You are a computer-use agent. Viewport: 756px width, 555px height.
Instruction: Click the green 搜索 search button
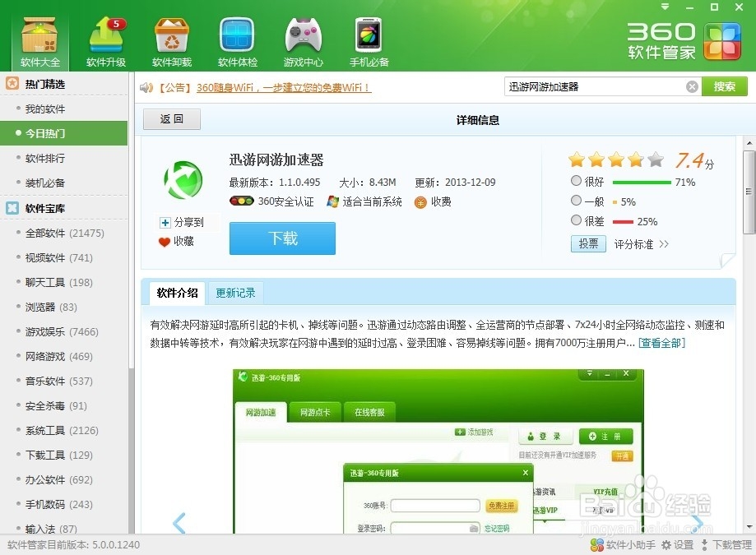click(724, 86)
